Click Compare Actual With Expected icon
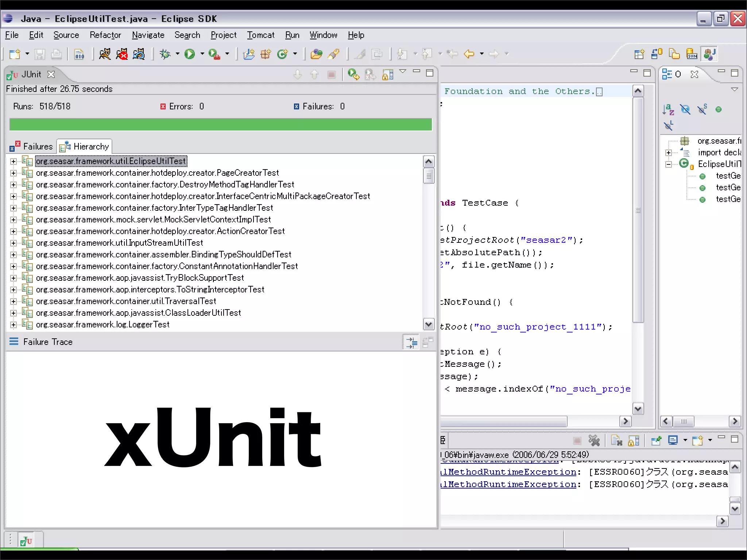 (x=427, y=342)
